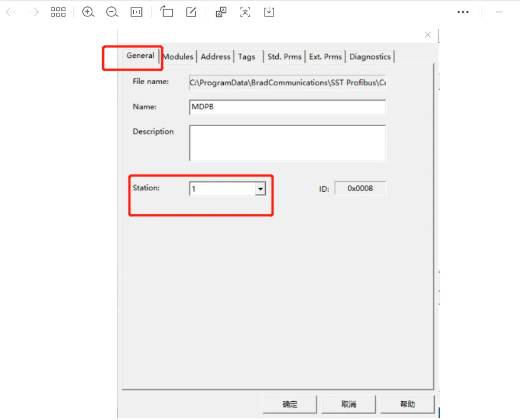The height and width of the screenshot is (420, 520).
Task: Go forward to the next image
Action: tap(34, 12)
